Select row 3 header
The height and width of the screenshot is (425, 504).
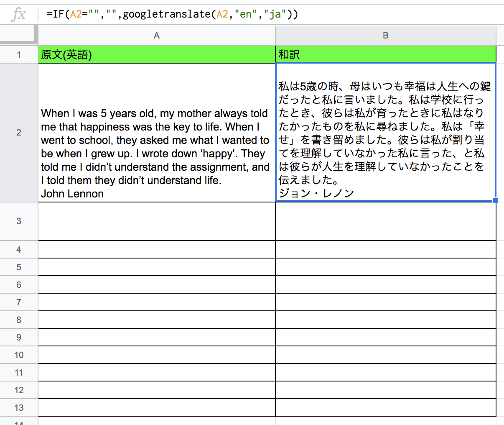[x=19, y=221]
